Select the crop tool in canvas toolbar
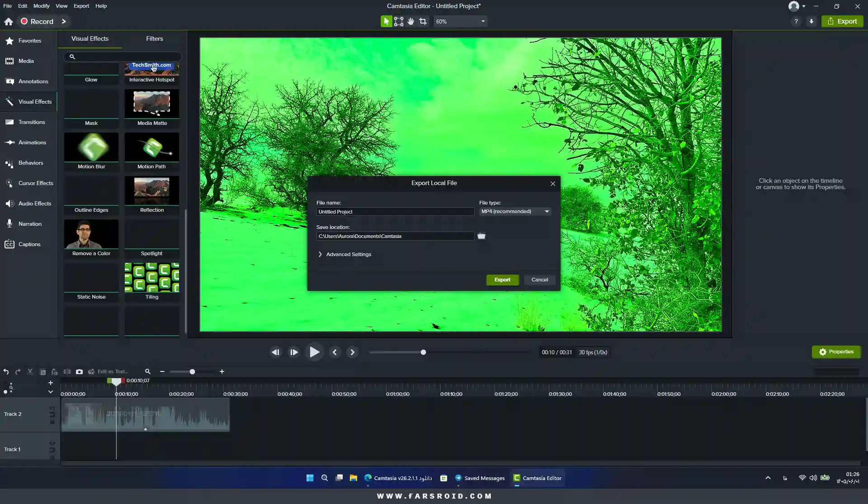This screenshot has height=504, width=868. coord(423,21)
